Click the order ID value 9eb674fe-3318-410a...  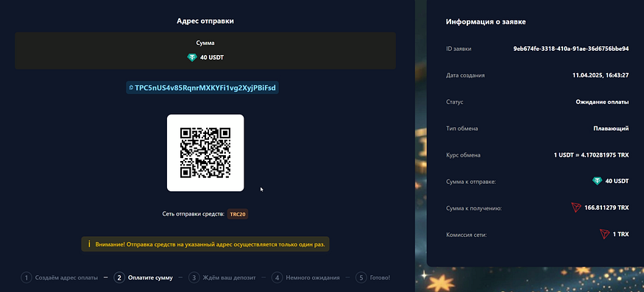pyautogui.click(x=571, y=49)
